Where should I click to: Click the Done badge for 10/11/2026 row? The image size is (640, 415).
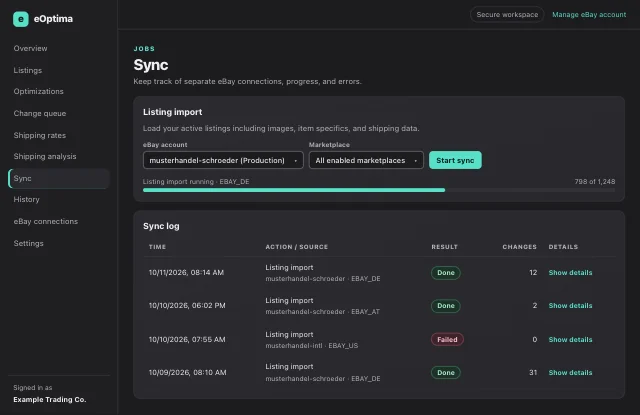click(446, 273)
